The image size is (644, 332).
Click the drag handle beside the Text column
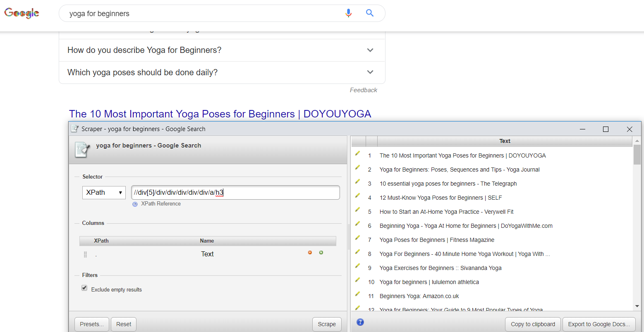click(x=85, y=254)
